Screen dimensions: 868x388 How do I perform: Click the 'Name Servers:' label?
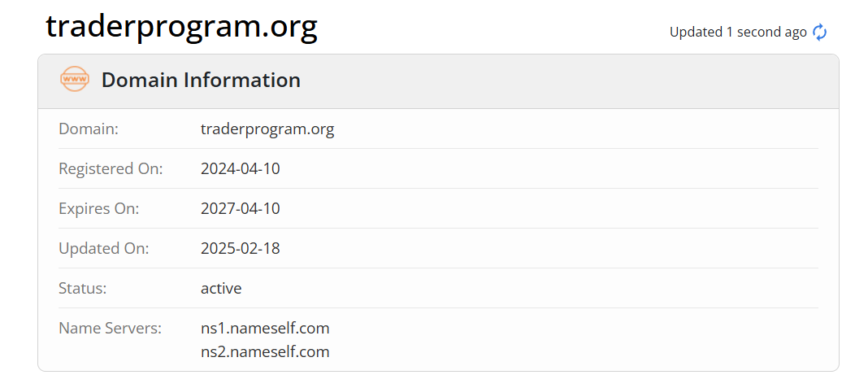[x=111, y=328]
